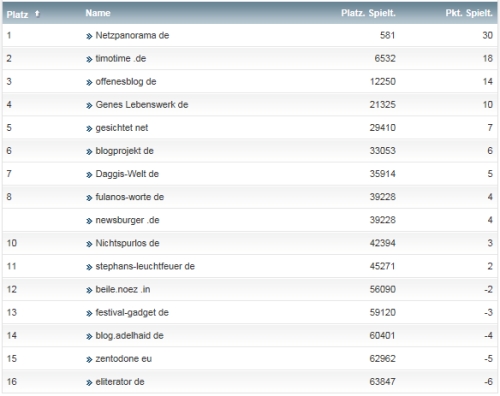The height and width of the screenshot is (396, 500).
Task: Open the festival-gadget de link
Action: coord(132,312)
